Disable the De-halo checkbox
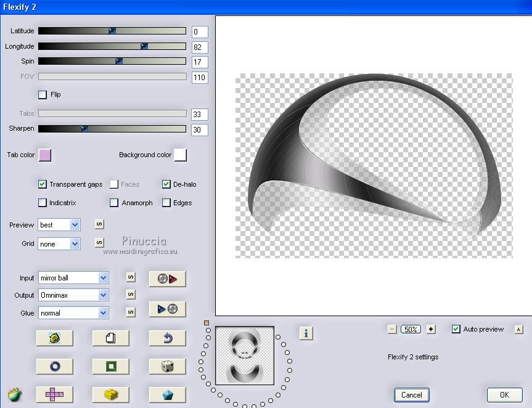Image resolution: width=532 pixels, height=408 pixels. [166, 184]
